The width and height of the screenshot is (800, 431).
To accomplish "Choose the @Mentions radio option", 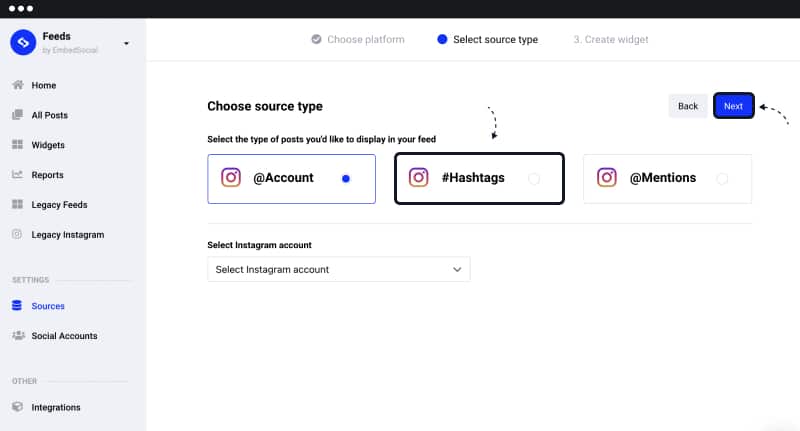I will (x=722, y=179).
